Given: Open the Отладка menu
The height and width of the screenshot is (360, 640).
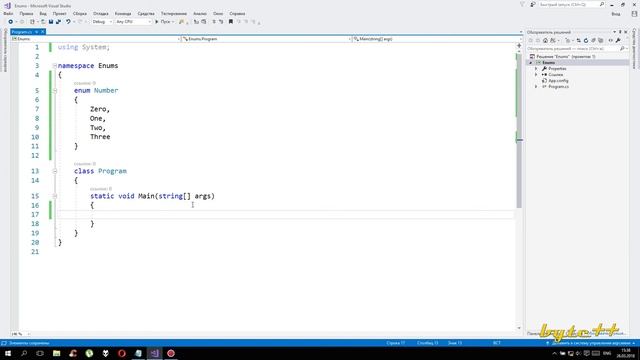Looking at the screenshot, I should point(100,13).
